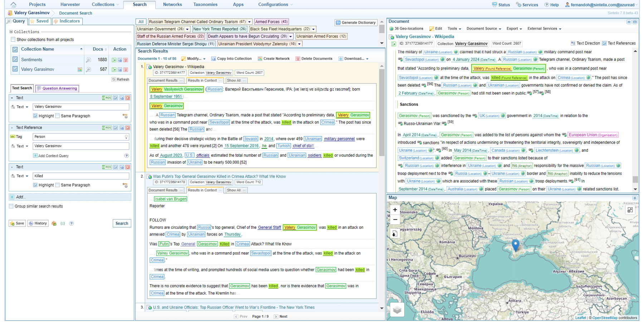Uncheck the Sentiments collection checkbox
This screenshot has width=644, height=322.
[15, 59]
